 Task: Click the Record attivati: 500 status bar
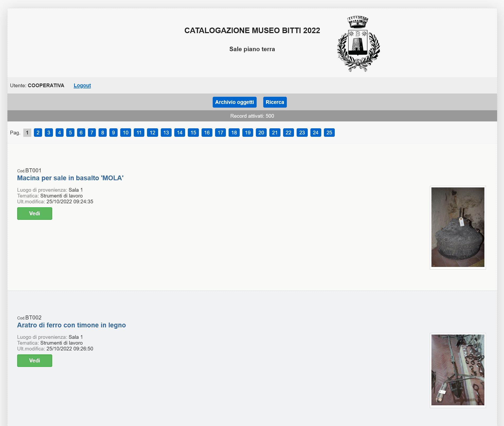[252, 116]
